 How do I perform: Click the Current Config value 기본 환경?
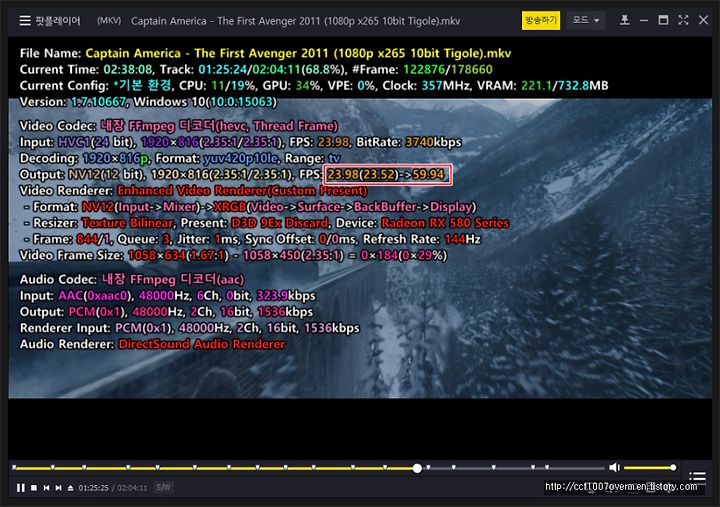click(x=142, y=85)
